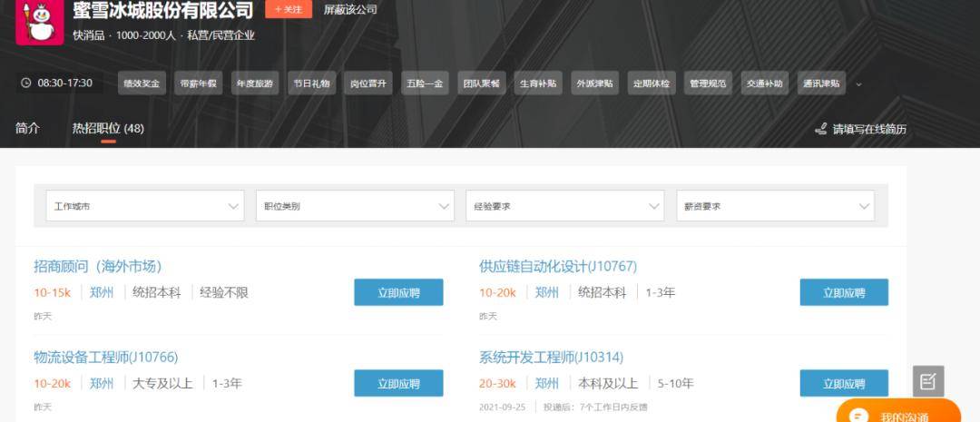The width and height of the screenshot is (980, 422).
Task: Click 请填写在线简历 link
Action: tap(869, 130)
